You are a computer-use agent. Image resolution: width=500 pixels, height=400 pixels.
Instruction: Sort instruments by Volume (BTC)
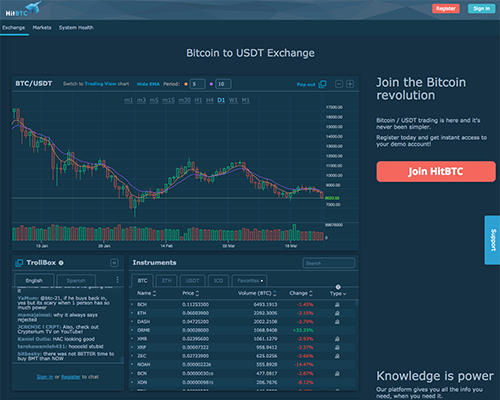tap(257, 293)
